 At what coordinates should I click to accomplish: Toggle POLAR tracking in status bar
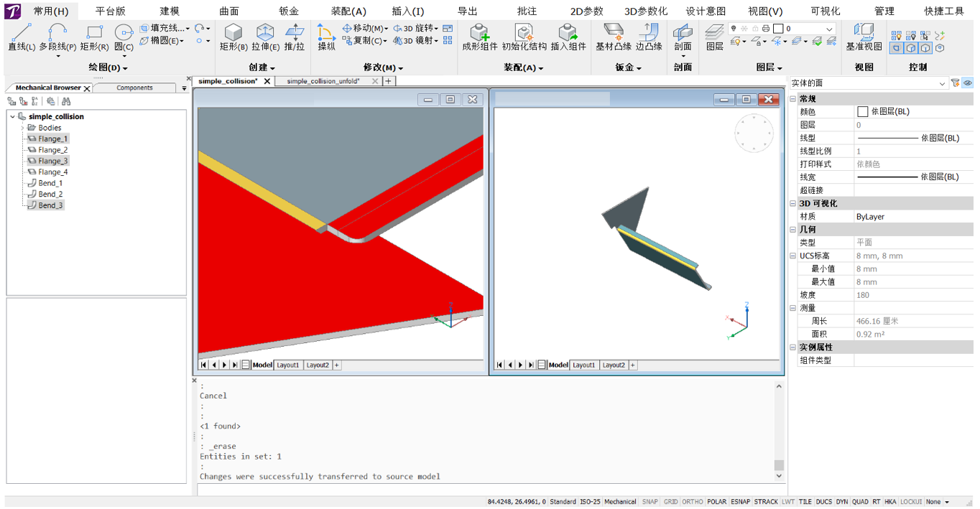[x=716, y=502]
